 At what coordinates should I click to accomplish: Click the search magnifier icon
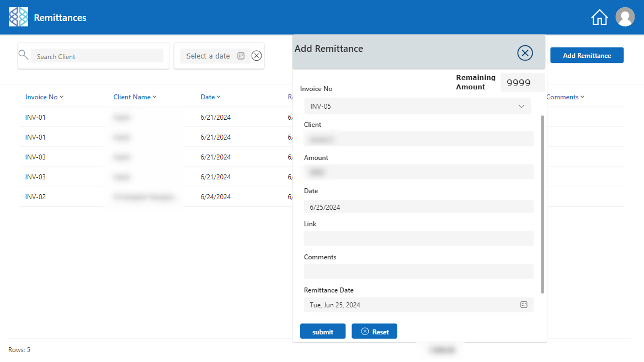23,54
